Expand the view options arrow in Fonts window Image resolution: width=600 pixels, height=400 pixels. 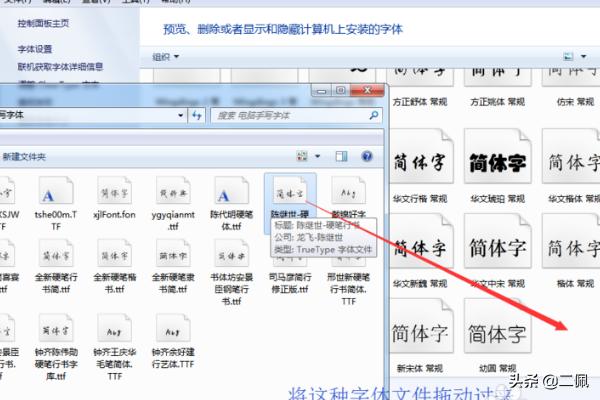[x=584, y=57]
